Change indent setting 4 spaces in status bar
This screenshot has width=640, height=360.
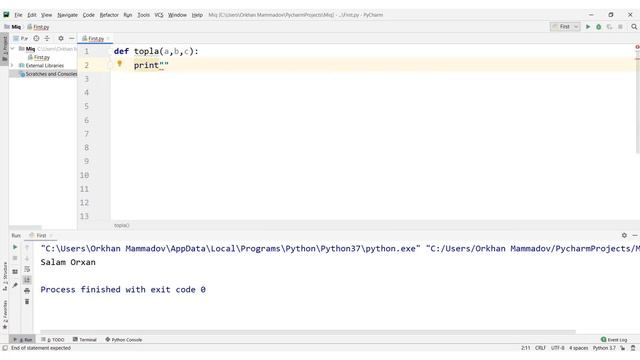pos(578,348)
